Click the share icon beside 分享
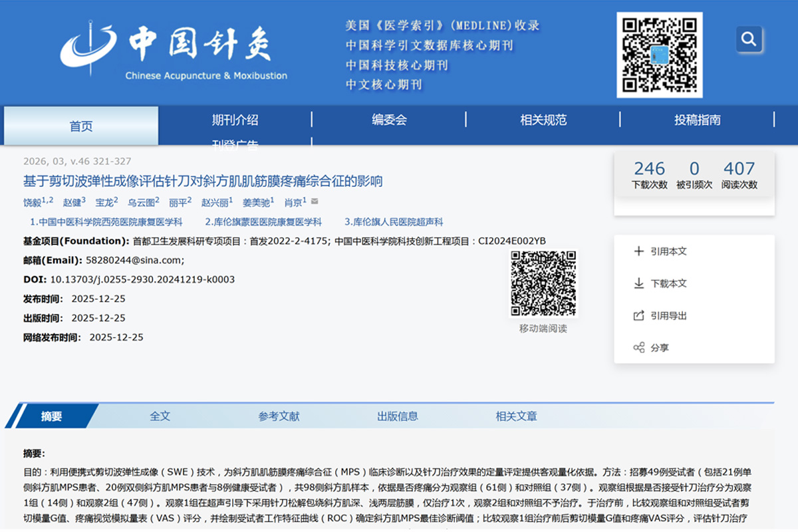The image size is (798, 532). [x=639, y=348]
